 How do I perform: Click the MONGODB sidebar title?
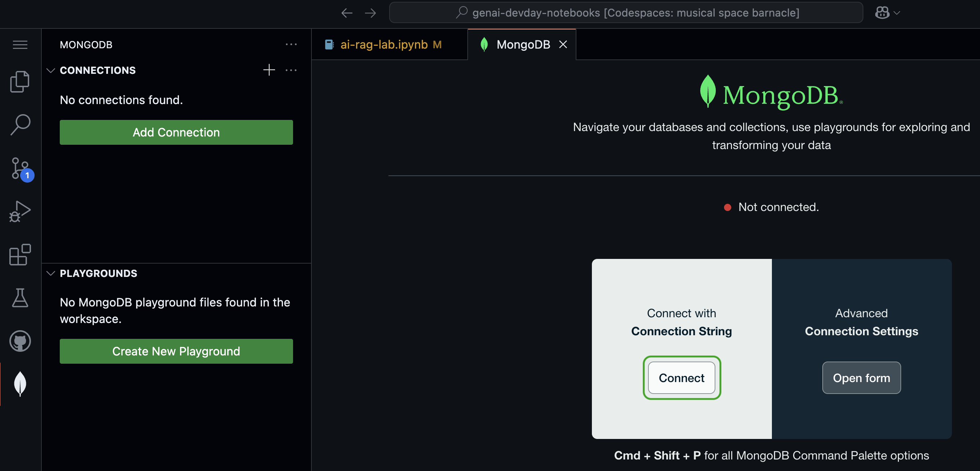click(86, 45)
